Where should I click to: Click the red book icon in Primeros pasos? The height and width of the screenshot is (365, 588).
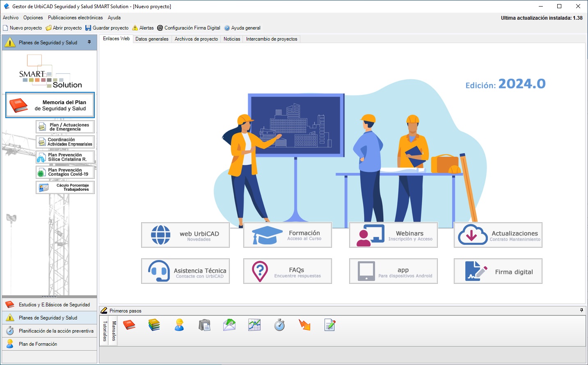(129, 325)
